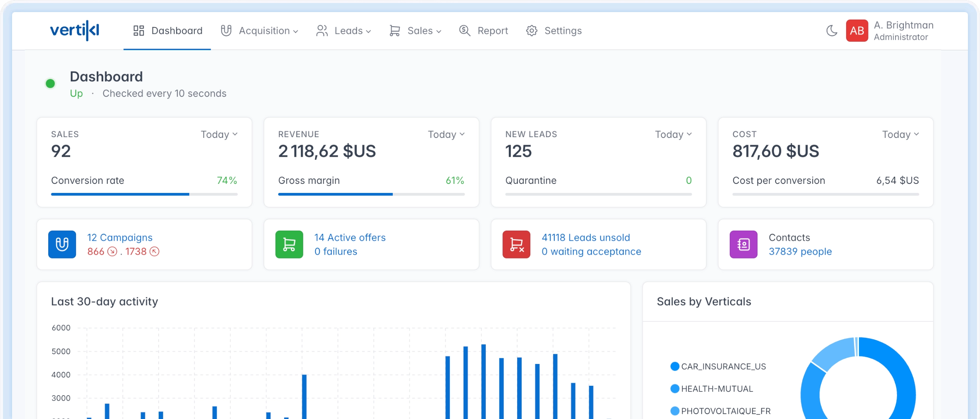Open the Today dropdown on the SALES card
Image resolution: width=980 pixels, height=419 pixels.
(218, 134)
